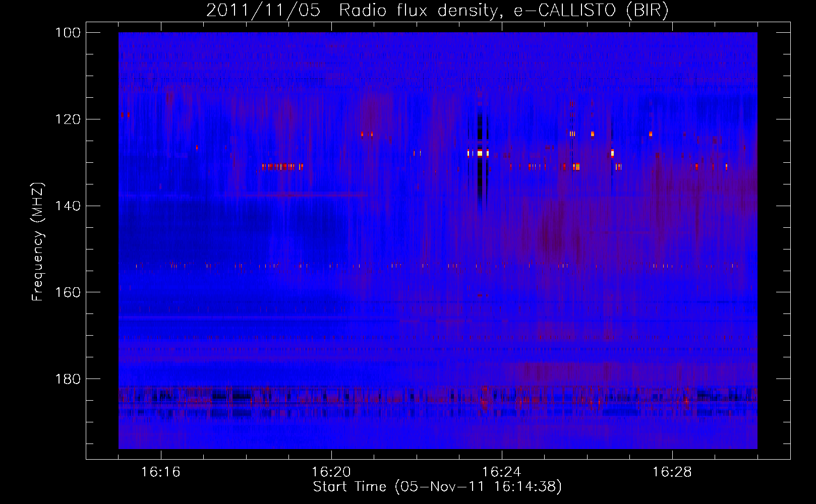Click the '16:20' time tick label
Image resolution: width=816 pixels, height=504 pixels.
pyautogui.click(x=331, y=472)
